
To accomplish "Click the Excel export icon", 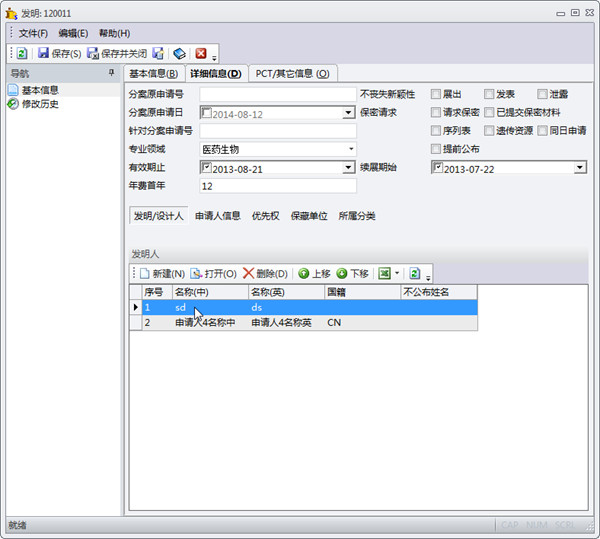I will tap(384, 274).
